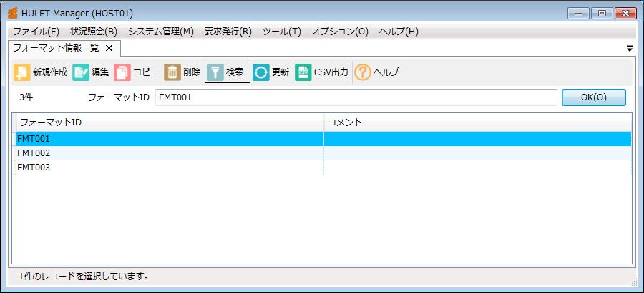Open the ファイル(F) menu

pos(36,32)
